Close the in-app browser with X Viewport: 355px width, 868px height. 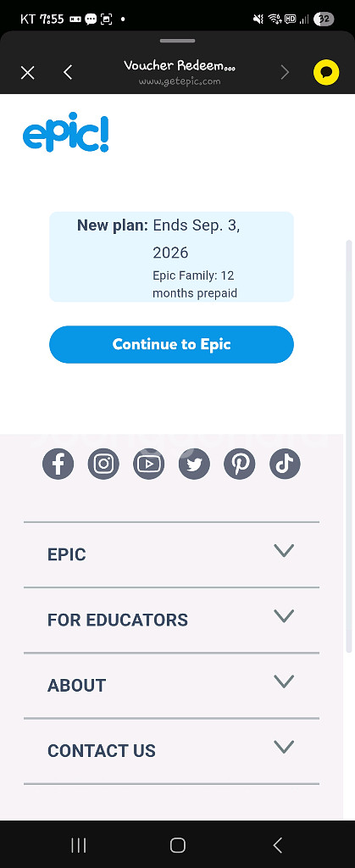(28, 73)
